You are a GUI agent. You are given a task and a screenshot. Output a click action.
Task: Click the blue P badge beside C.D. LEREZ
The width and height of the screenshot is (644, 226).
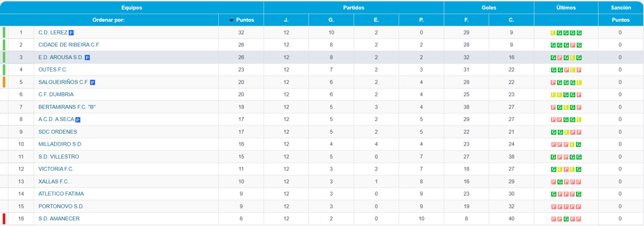tap(71, 33)
